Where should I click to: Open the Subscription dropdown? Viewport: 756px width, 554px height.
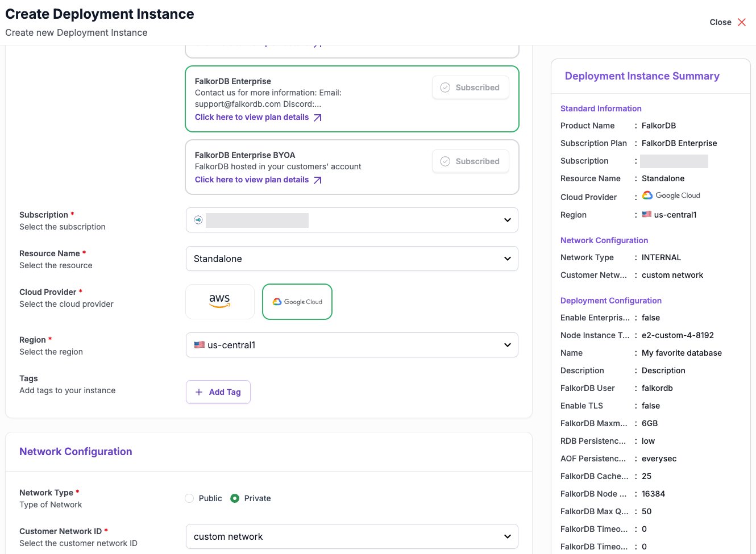(x=352, y=220)
